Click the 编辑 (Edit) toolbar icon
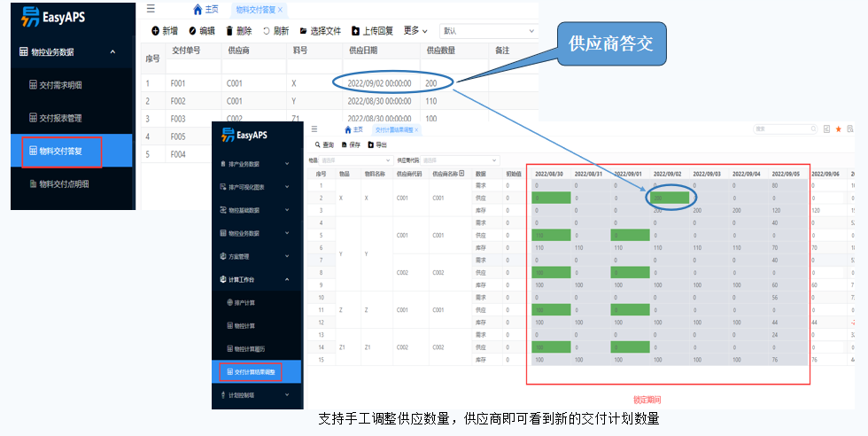The height and width of the screenshot is (436, 868). [192, 31]
